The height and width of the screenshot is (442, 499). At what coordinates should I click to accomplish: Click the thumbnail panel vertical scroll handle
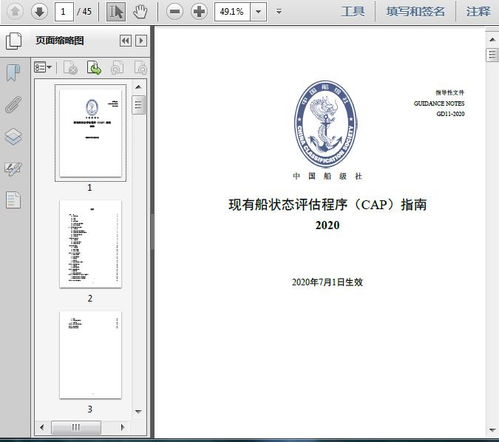click(x=138, y=105)
